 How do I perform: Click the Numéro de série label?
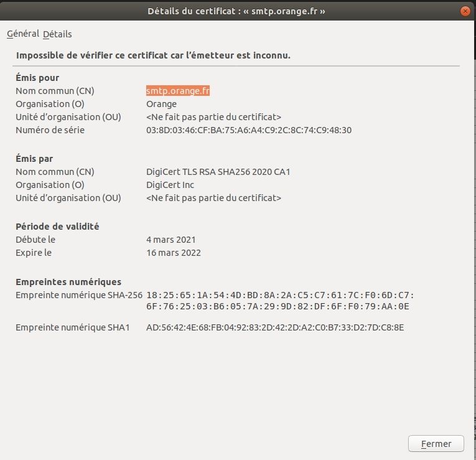(x=50, y=130)
